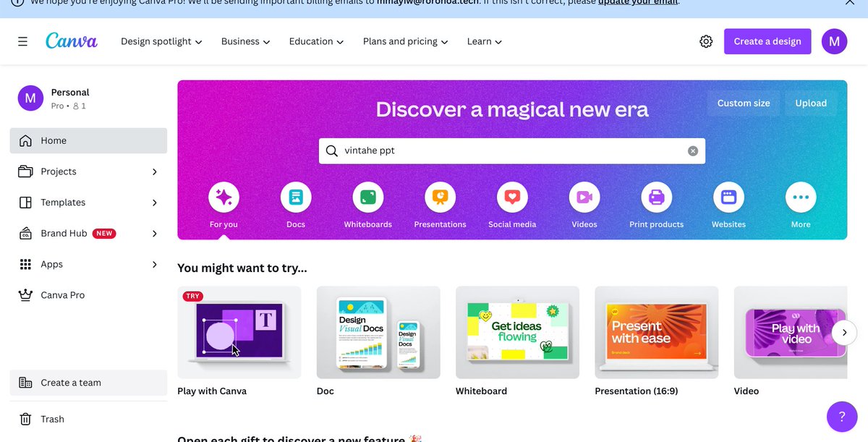
Task: Open Brand Hub in sidebar
Action: tap(88, 234)
